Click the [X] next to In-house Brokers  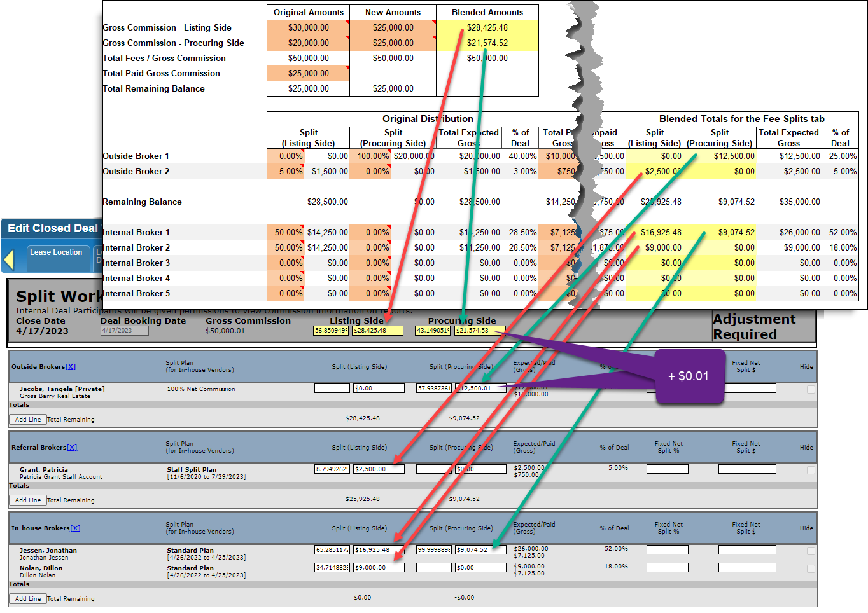click(x=75, y=528)
